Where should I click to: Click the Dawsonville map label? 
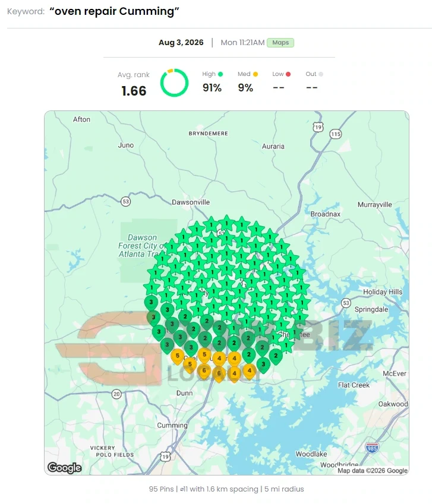(190, 202)
